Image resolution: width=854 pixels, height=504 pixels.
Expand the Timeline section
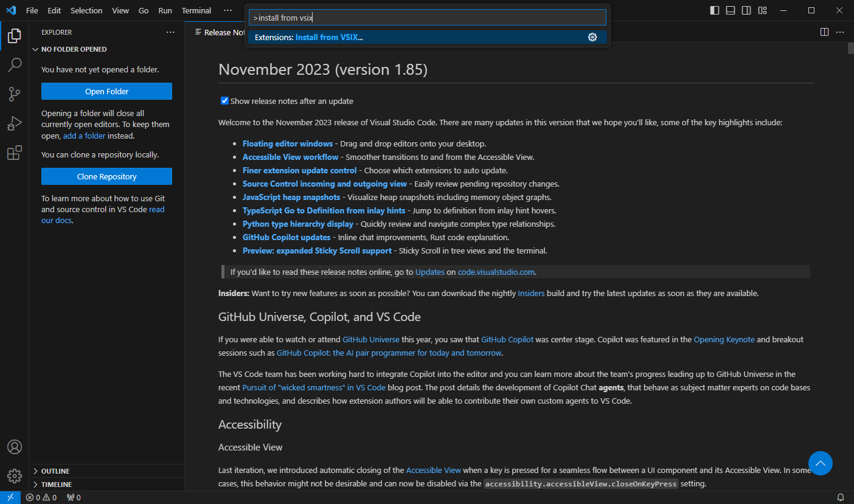point(106,485)
